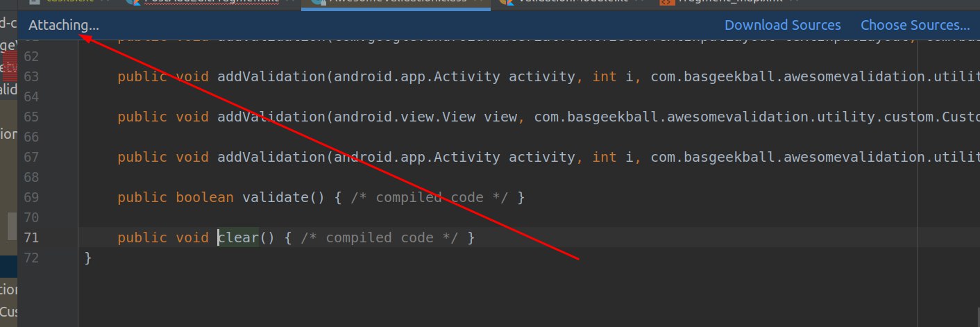Switch to the ValidationModule.kt tab
980x327 pixels.
(x=569, y=3)
